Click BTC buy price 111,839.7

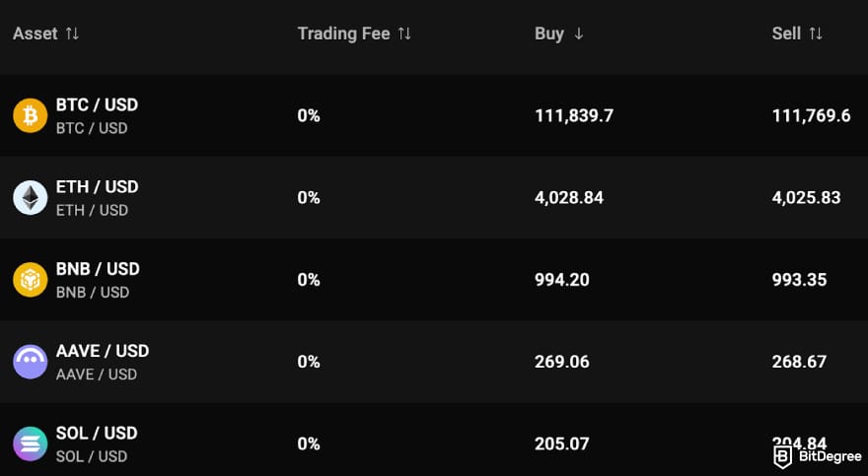pyautogui.click(x=574, y=116)
